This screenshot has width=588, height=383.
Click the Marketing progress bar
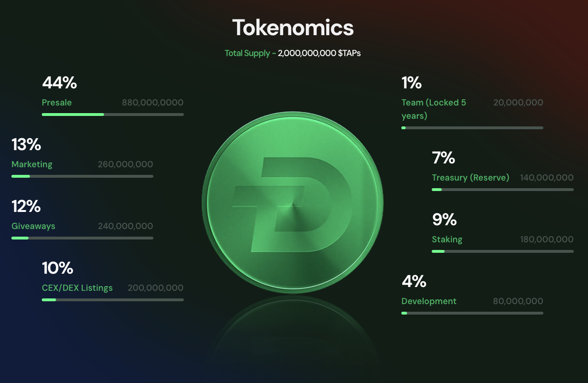[x=82, y=176]
